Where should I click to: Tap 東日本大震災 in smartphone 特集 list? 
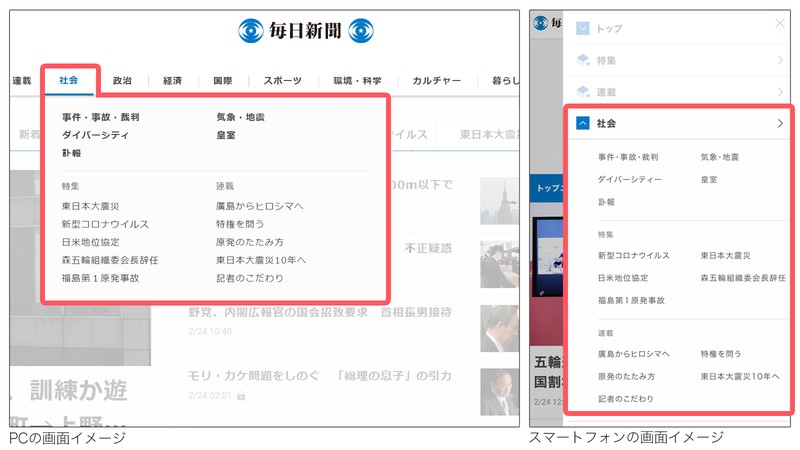[726, 256]
